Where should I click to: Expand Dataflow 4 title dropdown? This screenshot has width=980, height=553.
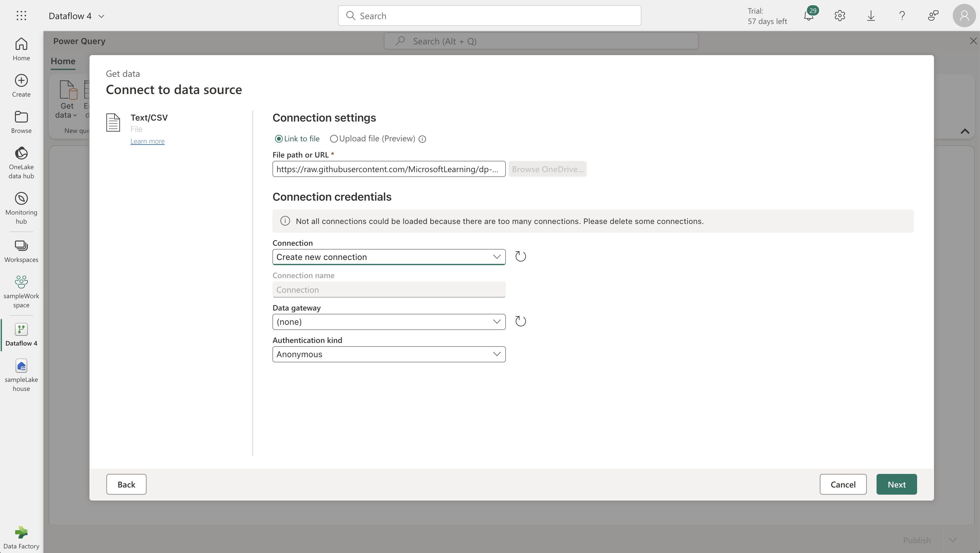[101, 16]
